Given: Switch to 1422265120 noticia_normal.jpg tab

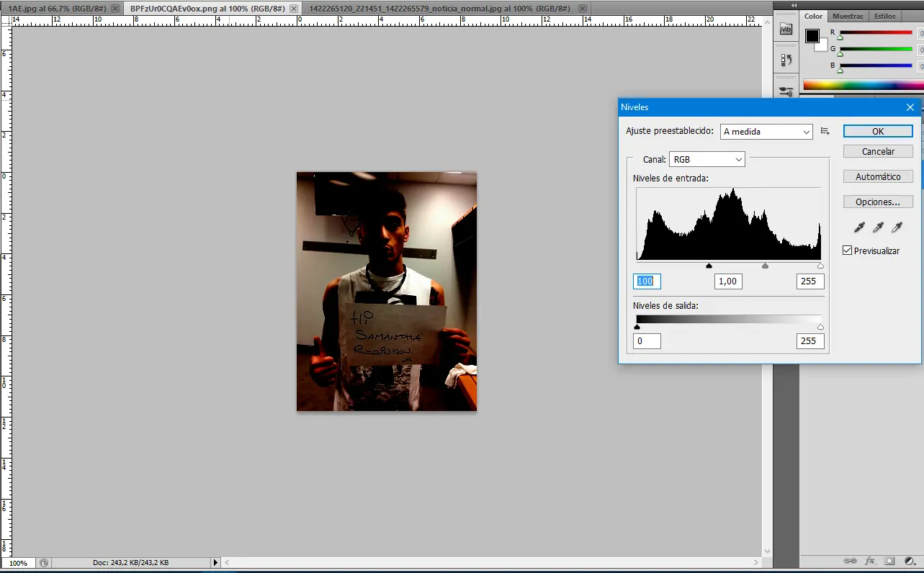Looking at the screenshot, I should 439,9.
